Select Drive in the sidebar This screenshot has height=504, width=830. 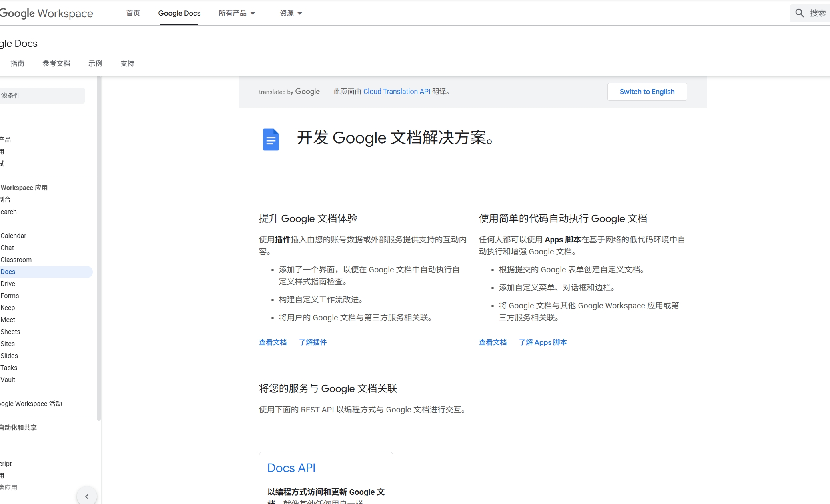8,284
